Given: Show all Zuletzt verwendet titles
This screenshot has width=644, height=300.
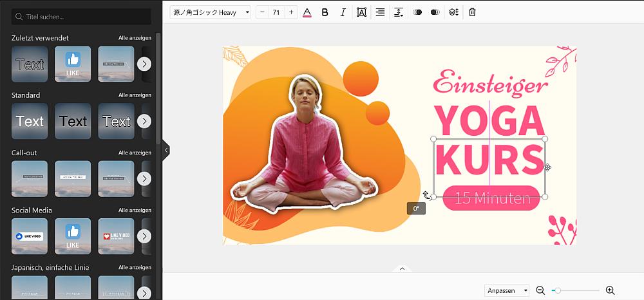Looking at the screenshot, I should click(x=135, y=38).
